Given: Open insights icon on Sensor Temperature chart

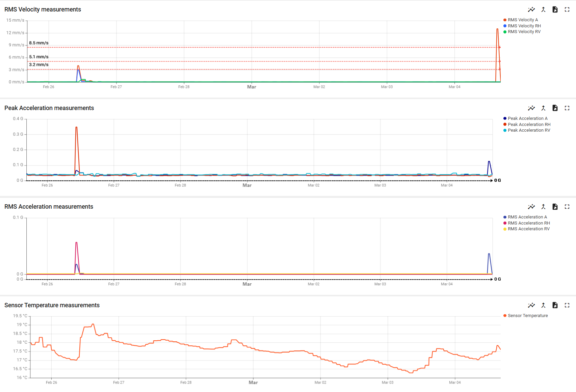Looking at the screenshot, I should tap(531, 305).
